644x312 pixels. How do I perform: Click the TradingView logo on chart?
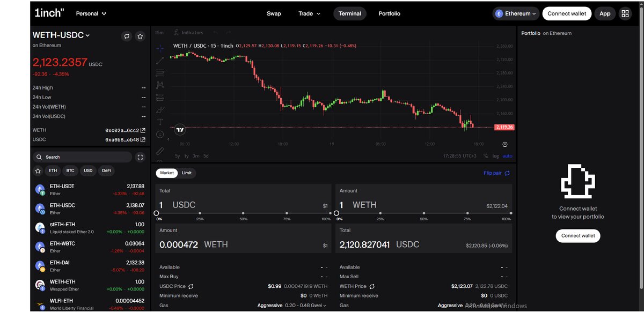[180, 129]
